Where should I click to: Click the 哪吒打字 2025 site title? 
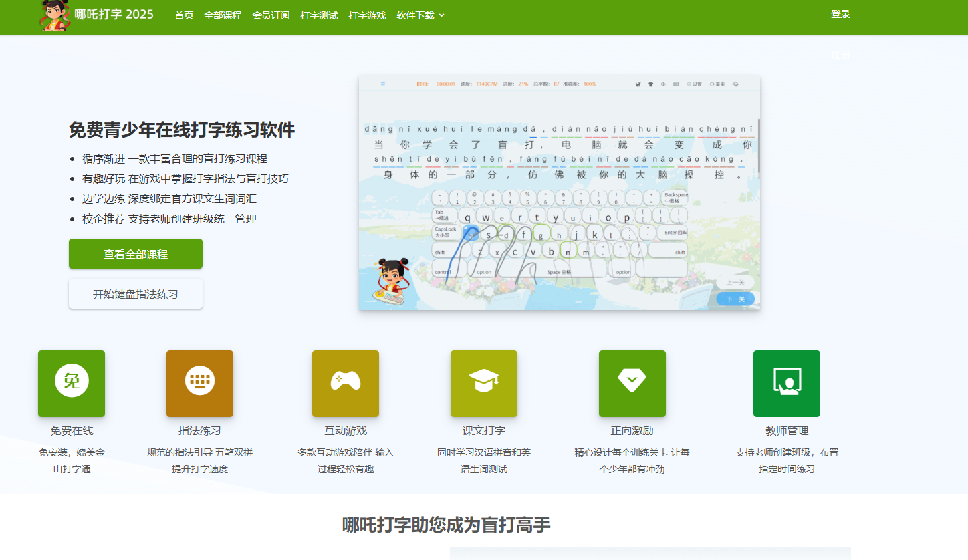[114, 14]
